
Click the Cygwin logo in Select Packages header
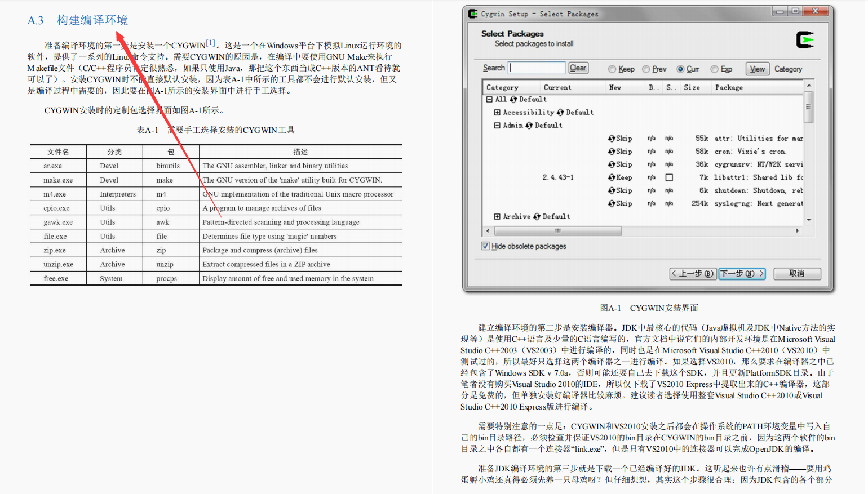(805, 40)
